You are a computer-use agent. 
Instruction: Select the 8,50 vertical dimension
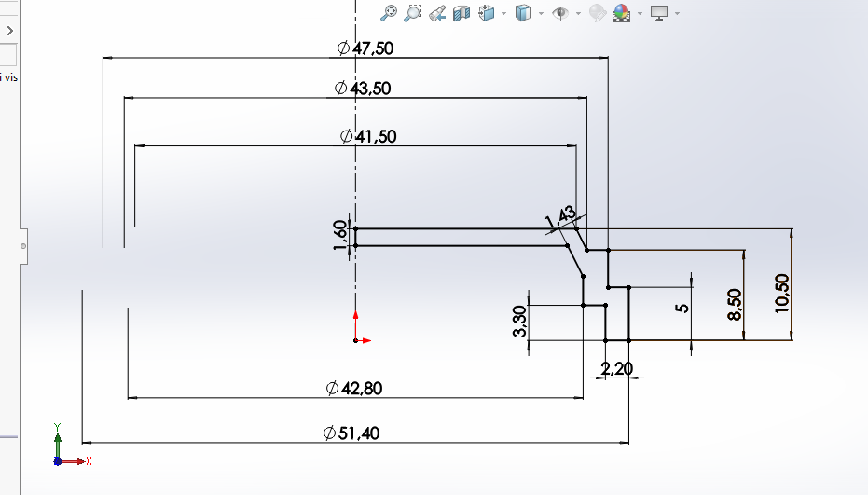pos(735,305)
